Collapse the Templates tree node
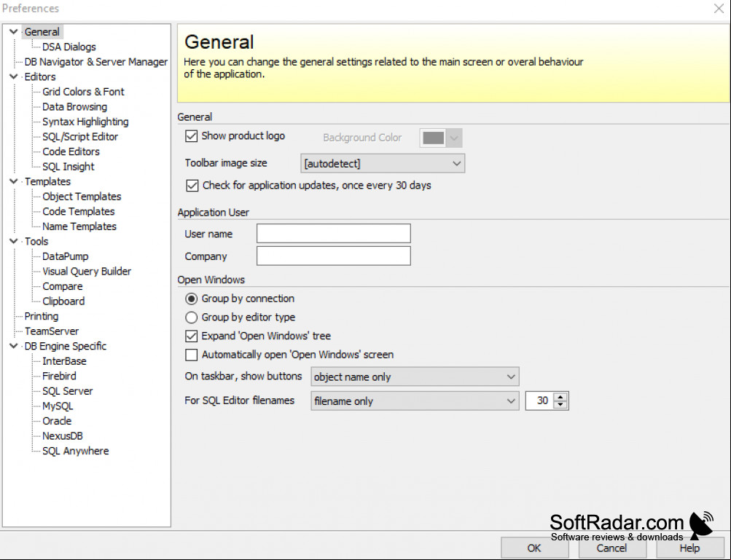This screenshot has width=731, height=560. pos(14,181)
